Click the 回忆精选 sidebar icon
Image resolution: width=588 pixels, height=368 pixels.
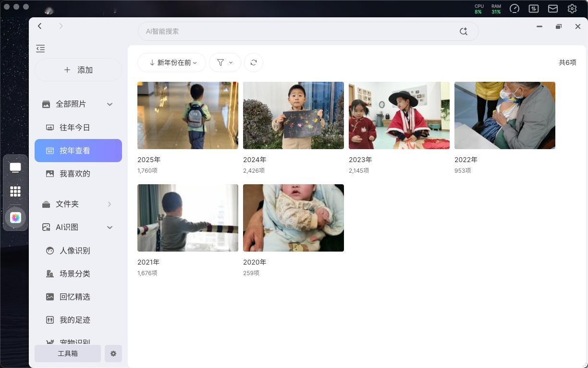[50, 297]
